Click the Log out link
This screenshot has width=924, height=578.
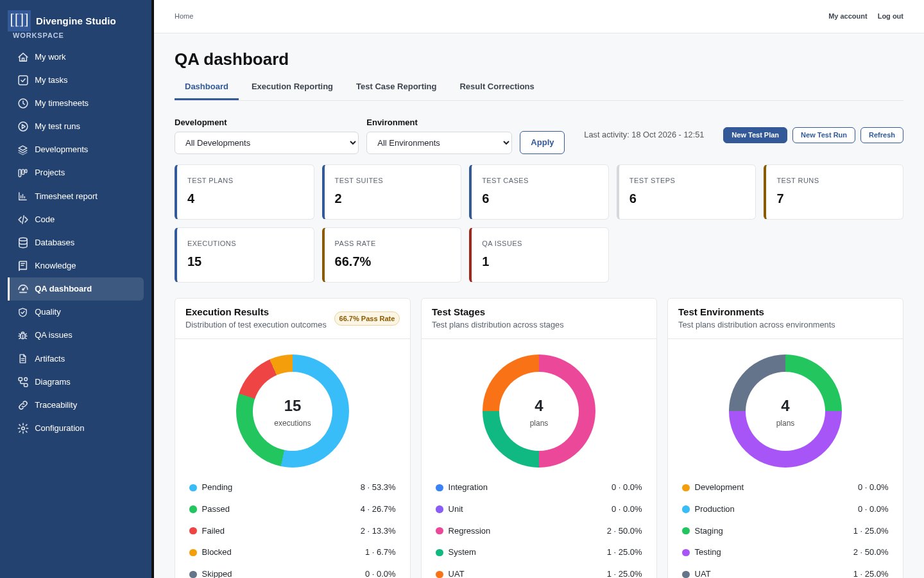(x=891, y=16)
